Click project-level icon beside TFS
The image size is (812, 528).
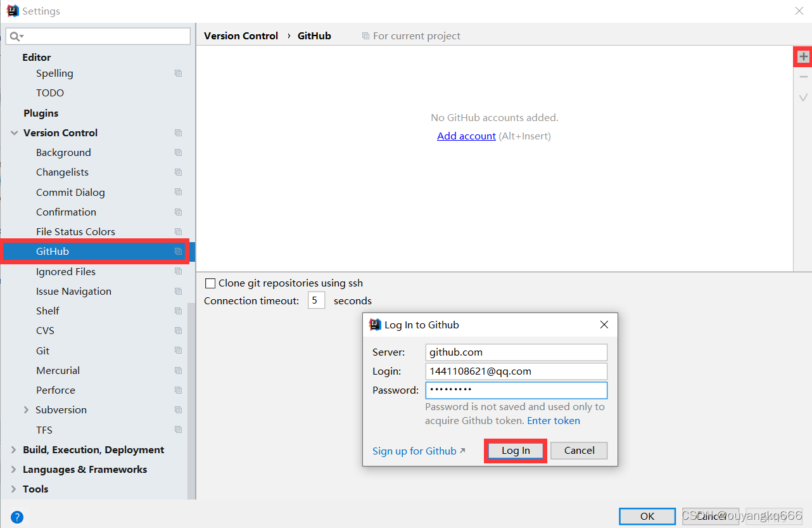[179, 430]
